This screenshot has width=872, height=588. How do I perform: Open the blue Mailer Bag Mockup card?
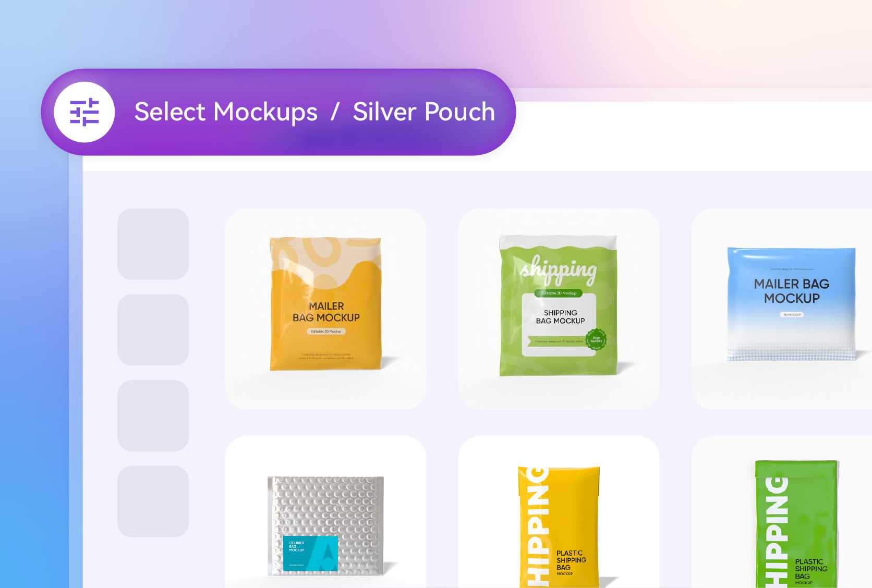coord(781,309)
